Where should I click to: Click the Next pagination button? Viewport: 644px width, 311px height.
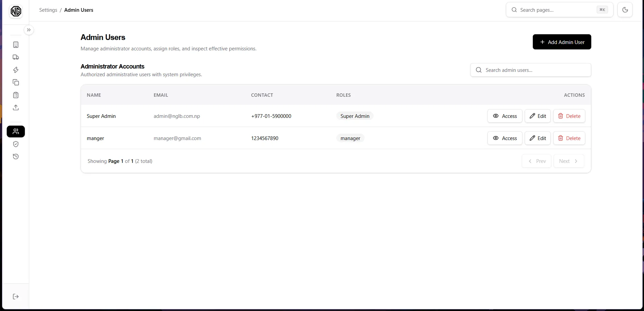[x=569, y=161]
